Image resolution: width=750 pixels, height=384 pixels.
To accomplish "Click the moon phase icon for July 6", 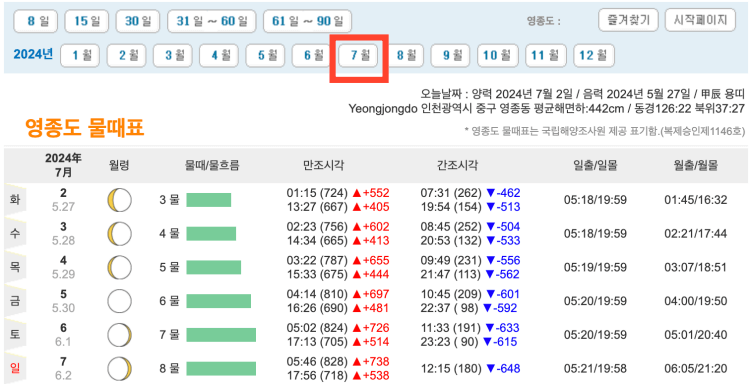I will (x=119, y=335).
